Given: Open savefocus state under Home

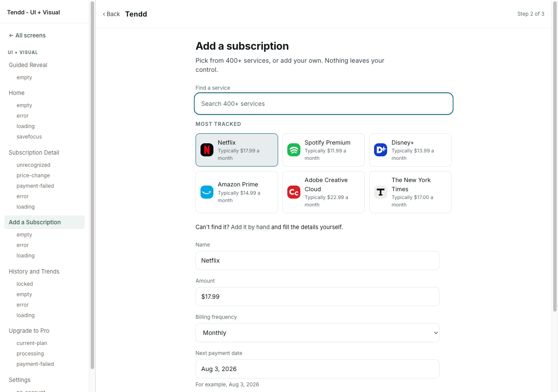Looking at the screenshot, I should coord(29,137).
